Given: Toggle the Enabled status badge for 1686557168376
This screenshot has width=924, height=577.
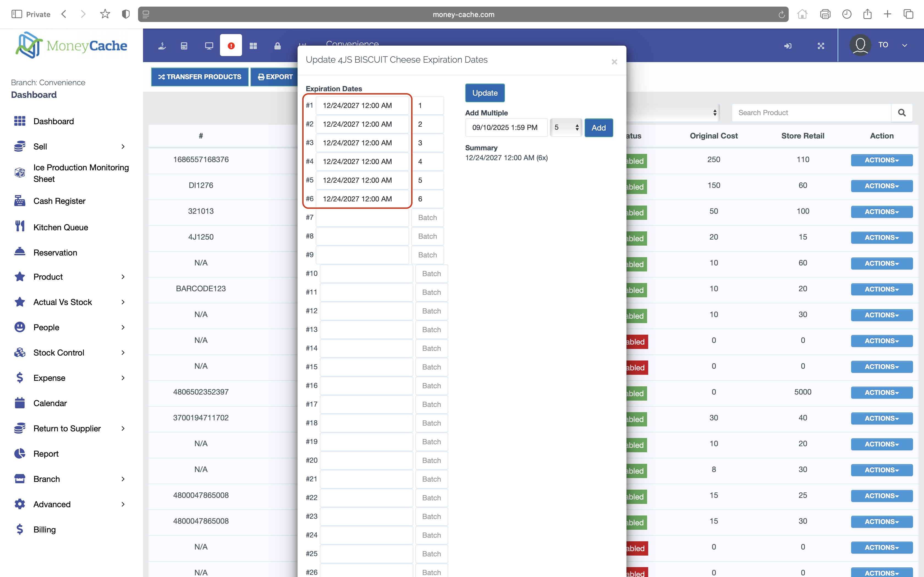Looking at the screenshot, I should (635, 161).
